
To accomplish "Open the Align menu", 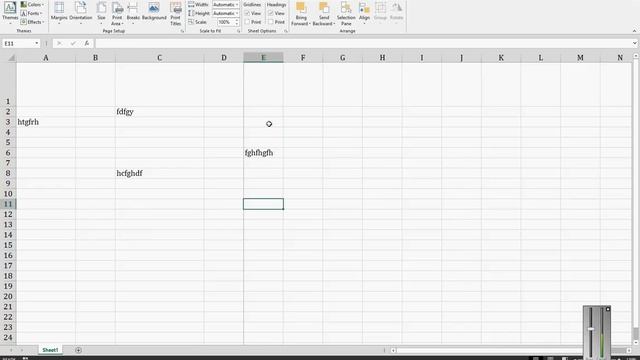I will [x=364, y=12].
